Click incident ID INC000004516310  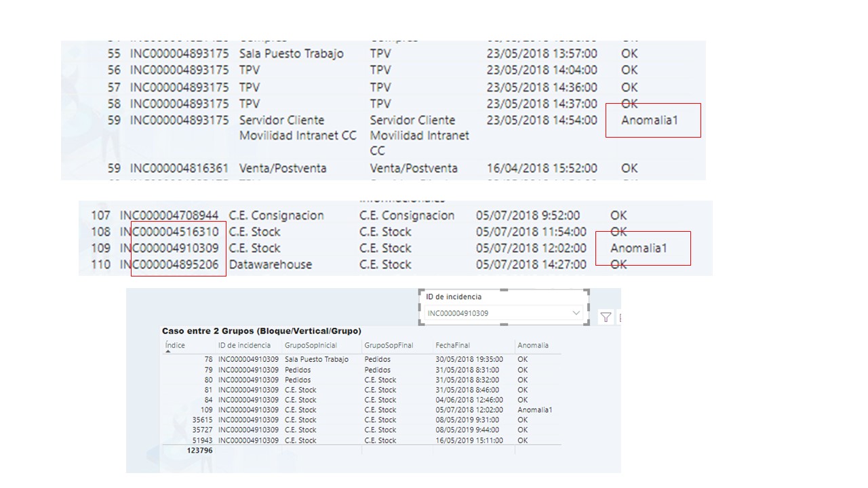pyautogui.click(x=170, y=232)
